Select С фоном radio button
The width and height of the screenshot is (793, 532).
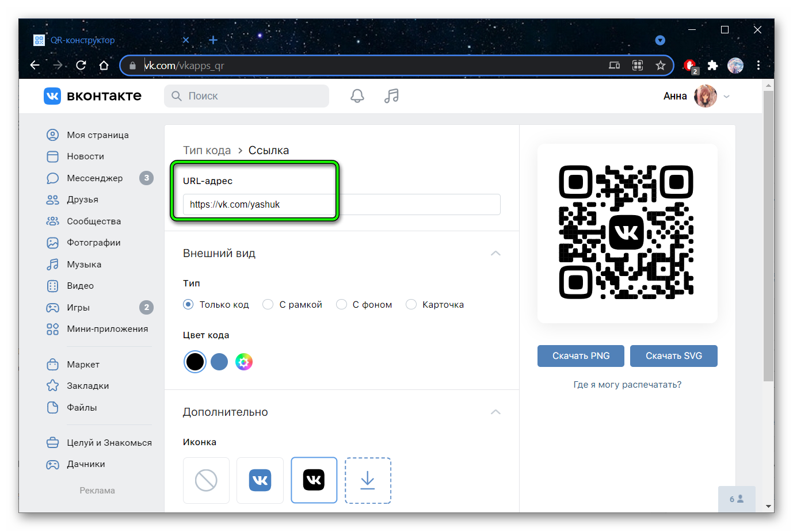(x=341, y=304)
